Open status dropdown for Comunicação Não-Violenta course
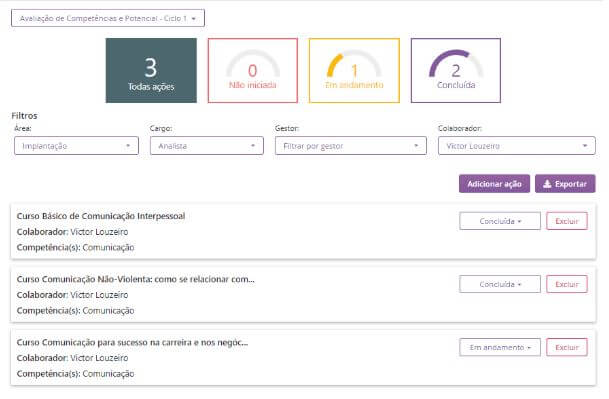Image resolution: width=609 pixels, height=399 pixels. 500,284
